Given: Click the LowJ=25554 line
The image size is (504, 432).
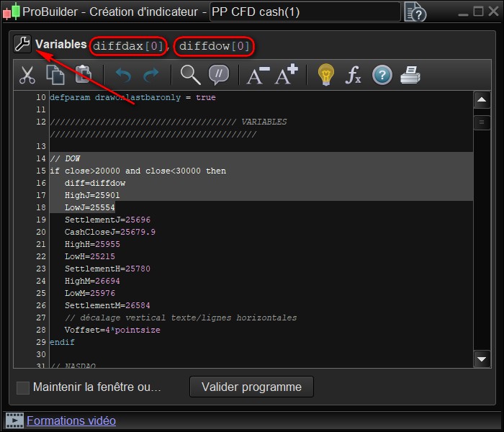Looking at the screenshot, I should 90,207.
